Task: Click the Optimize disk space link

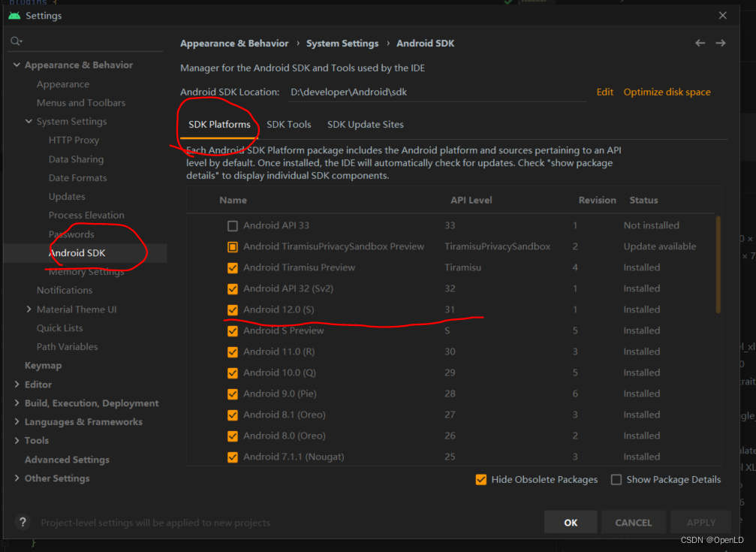Action: click(x=667, y=92)
